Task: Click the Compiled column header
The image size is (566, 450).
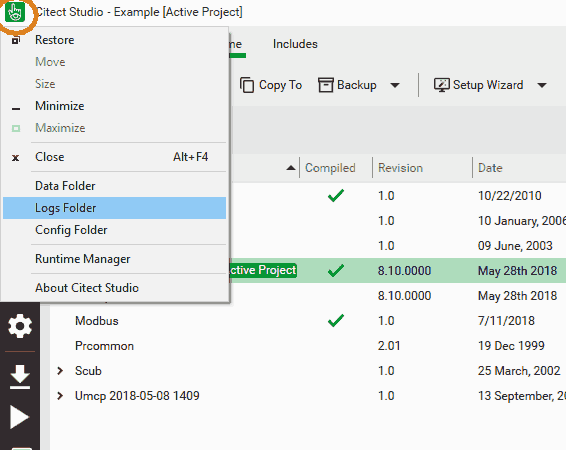Action: [330, 168]
